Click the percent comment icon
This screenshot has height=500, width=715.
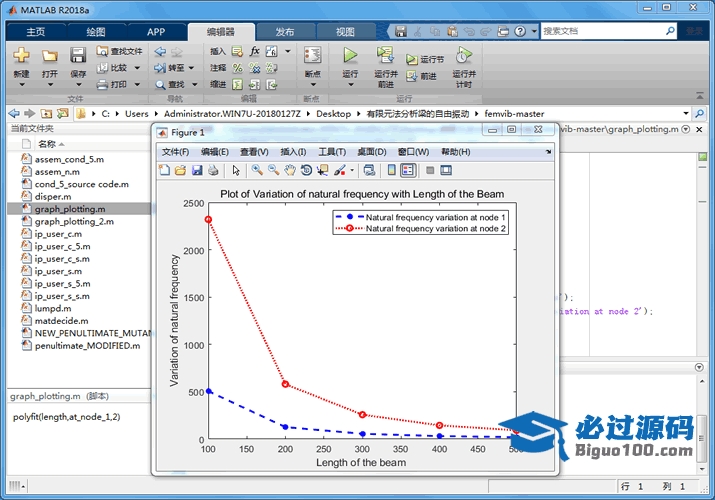pos(237,68)
